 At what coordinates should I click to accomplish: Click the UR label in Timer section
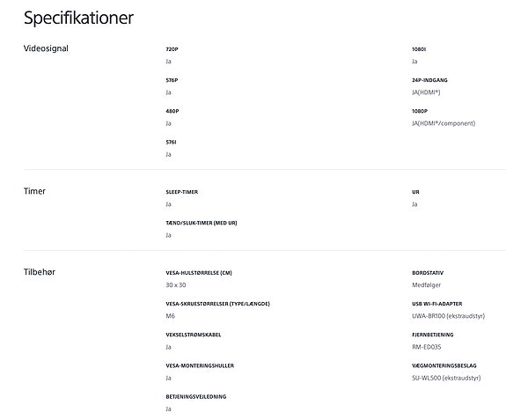point(415,192)
